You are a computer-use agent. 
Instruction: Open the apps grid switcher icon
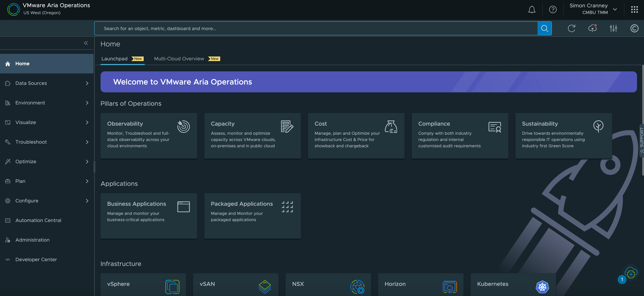[x=634, y=9]
